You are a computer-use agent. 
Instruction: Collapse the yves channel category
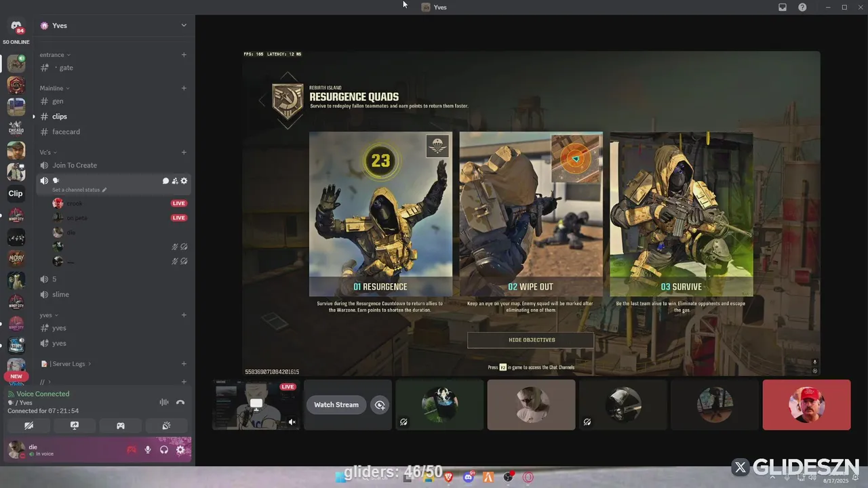coord(50,315)
